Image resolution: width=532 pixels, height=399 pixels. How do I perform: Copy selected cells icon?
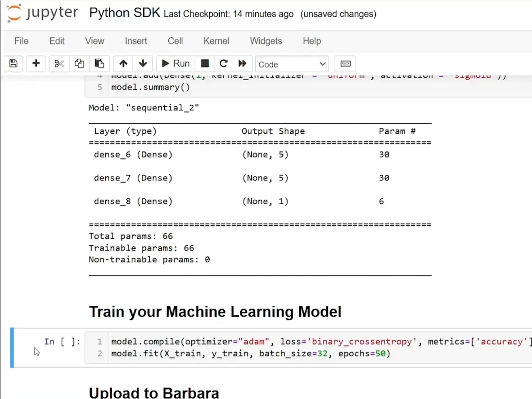click(x=80, y=64)
